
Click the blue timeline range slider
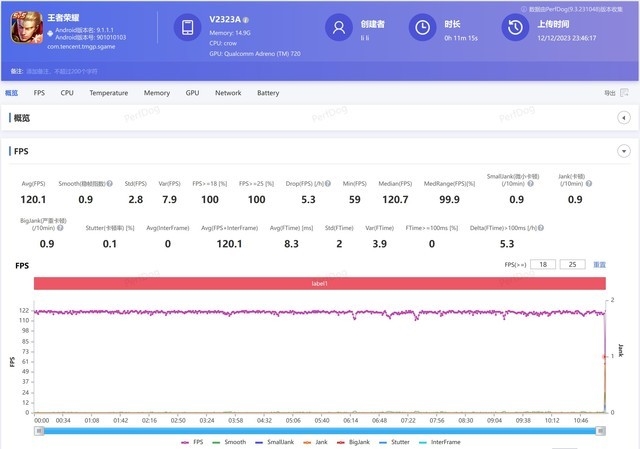coord(318,430)
